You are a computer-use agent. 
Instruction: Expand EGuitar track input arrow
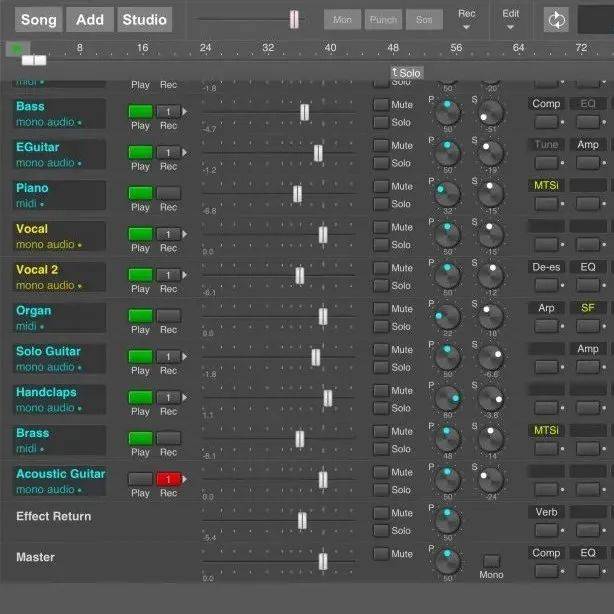pos(184,152)
